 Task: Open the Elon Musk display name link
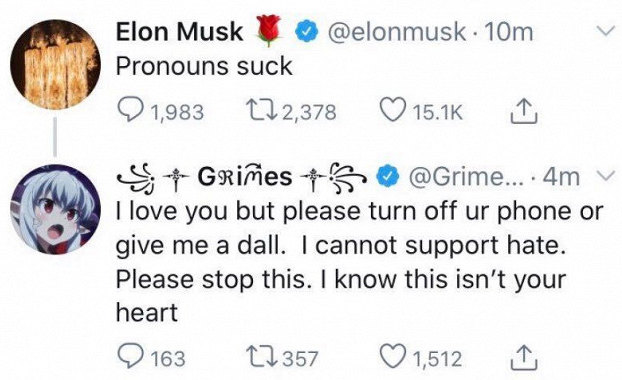(179, 31)
